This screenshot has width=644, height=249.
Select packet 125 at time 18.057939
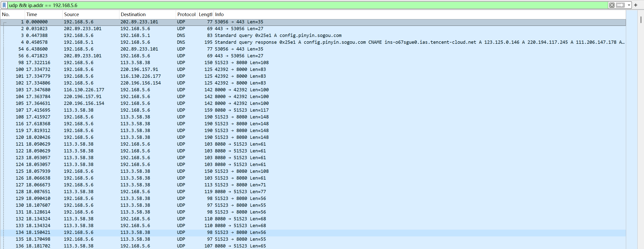pyautogui.click(x=313, y=172)
